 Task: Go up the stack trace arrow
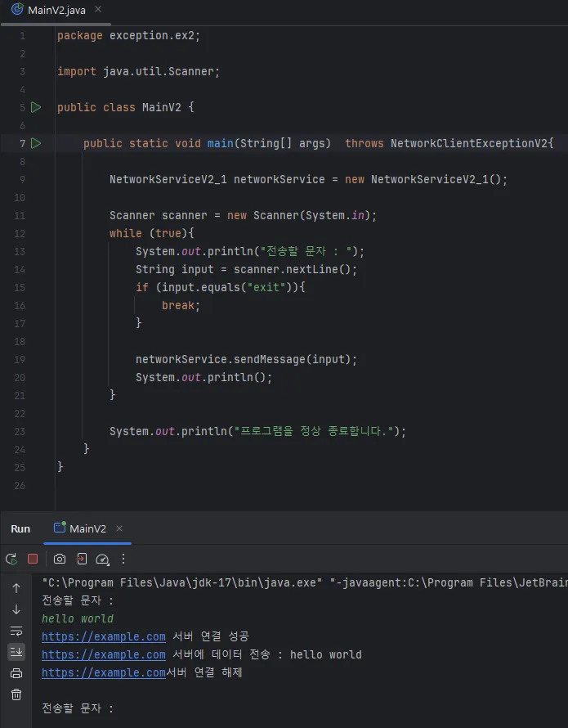[x=16, y=588]
